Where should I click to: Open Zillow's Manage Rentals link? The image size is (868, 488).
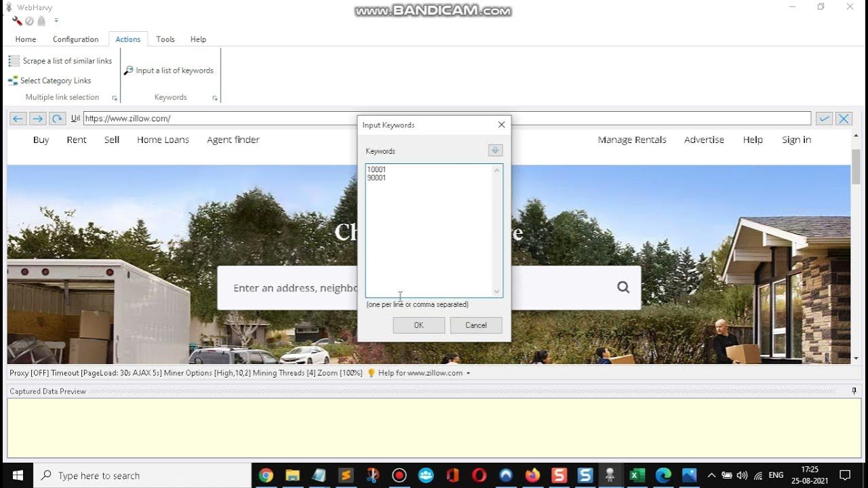tap(632, 140)
